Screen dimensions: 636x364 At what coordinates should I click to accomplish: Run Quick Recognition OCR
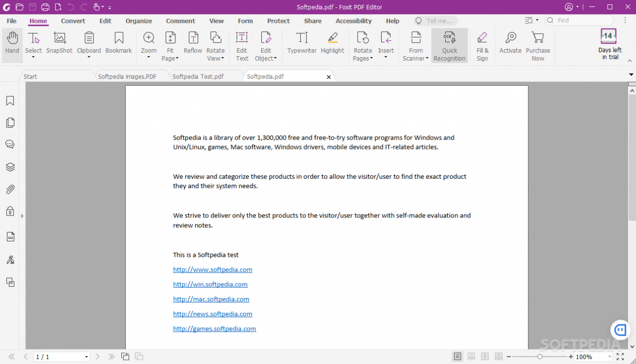click(x=449, y=45)
